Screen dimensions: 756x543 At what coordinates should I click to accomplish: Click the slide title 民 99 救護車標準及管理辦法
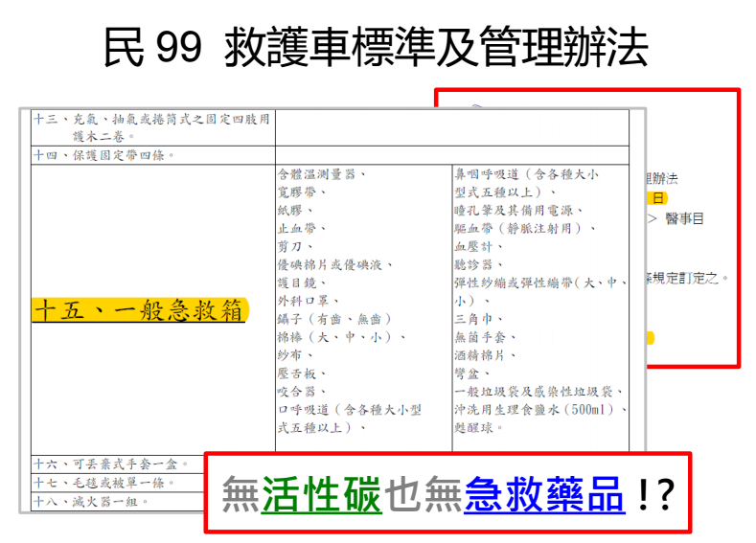(x=376, y=47)
